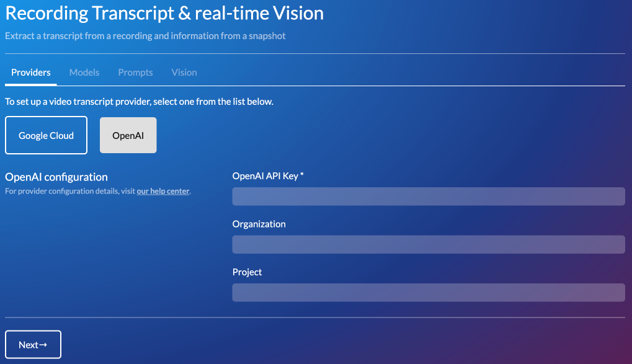Screen dimensions: 632x364
Task: Click the Organization field label
Action: (259, 224)
